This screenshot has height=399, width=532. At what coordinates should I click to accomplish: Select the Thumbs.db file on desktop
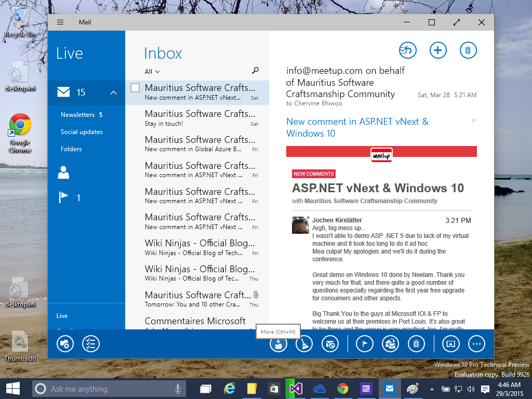tap(20, 346)
